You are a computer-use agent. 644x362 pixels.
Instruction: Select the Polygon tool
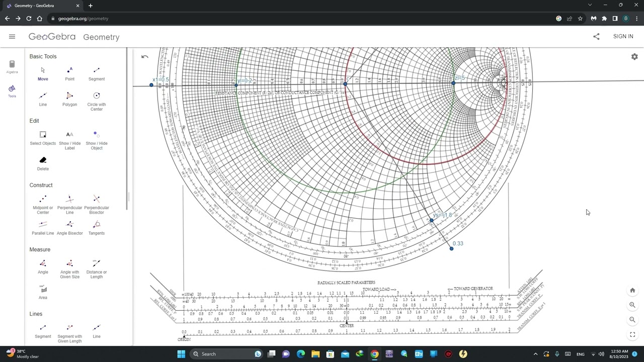click(69, 99)
